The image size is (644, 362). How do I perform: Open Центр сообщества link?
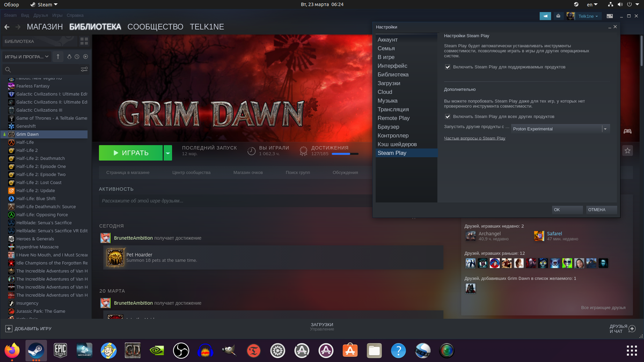[x=192, y=173]
